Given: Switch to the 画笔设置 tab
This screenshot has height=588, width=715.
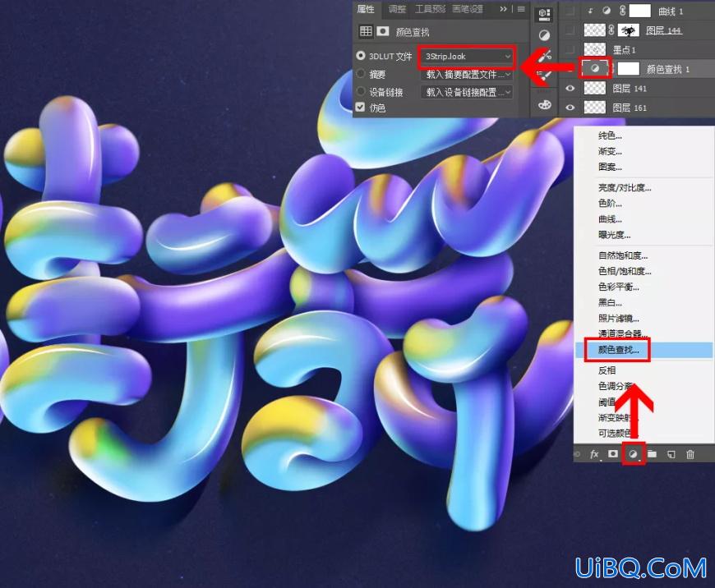Looking at the screenshot, I should 468,9.
